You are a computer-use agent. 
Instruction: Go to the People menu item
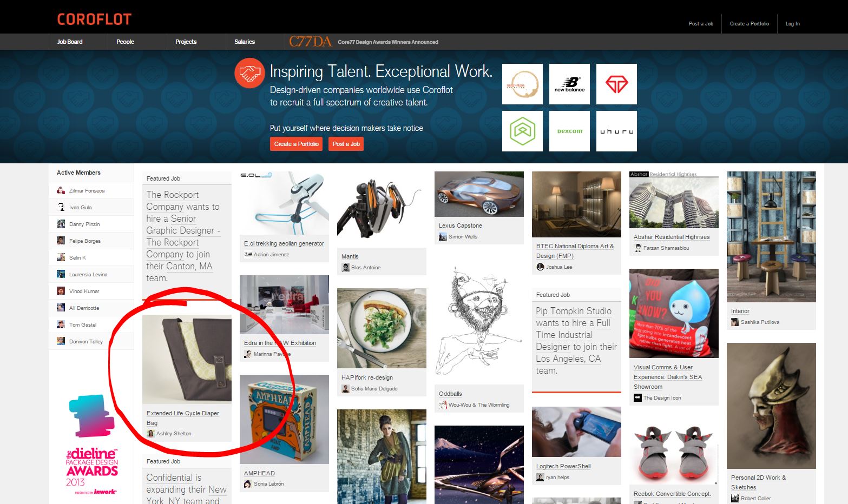pos(125,42)
